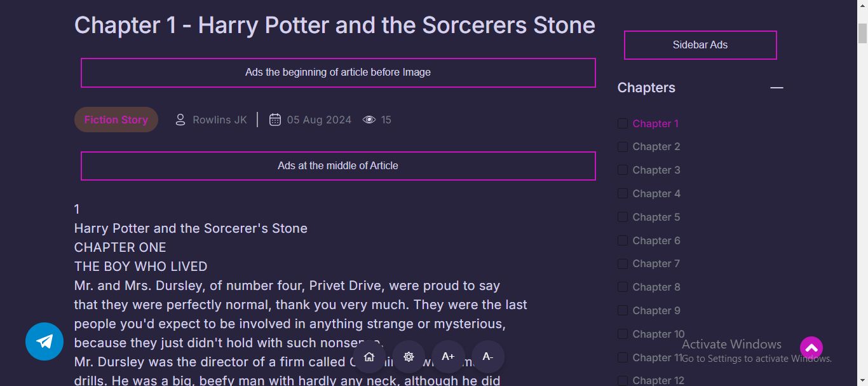The image size is (868, 386).
Task: Click the author person icon
Action: tap(180, 120)
